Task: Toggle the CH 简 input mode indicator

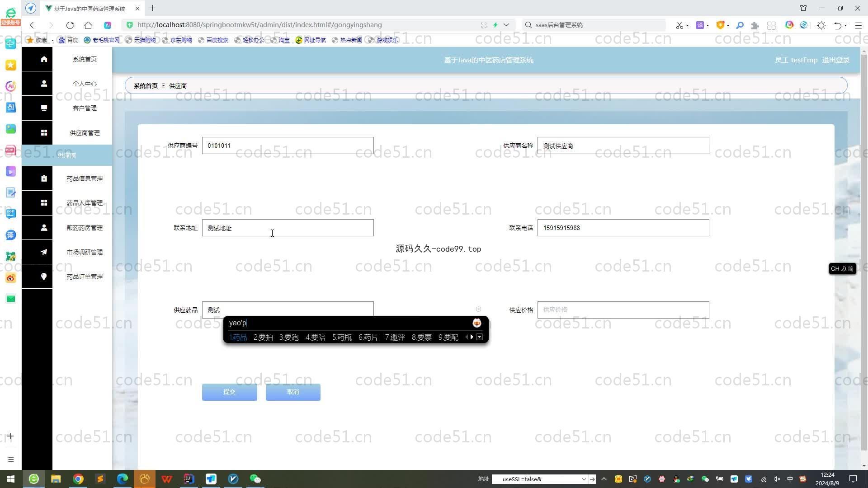Action: click(x=842, y=268)
